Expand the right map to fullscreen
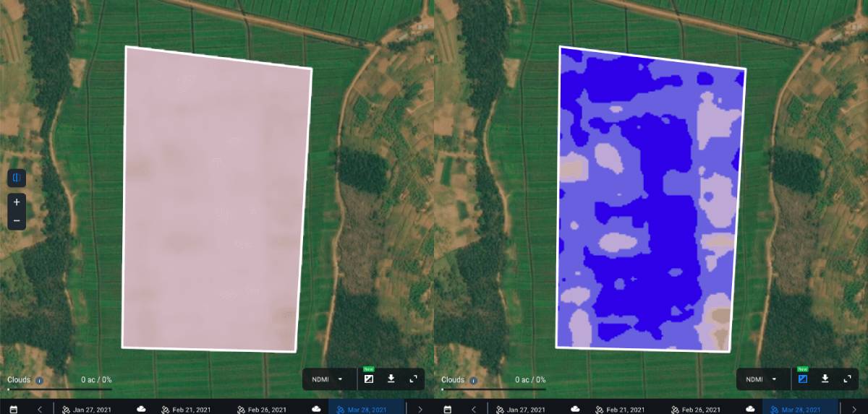868x414 pixels. point(847,379)
